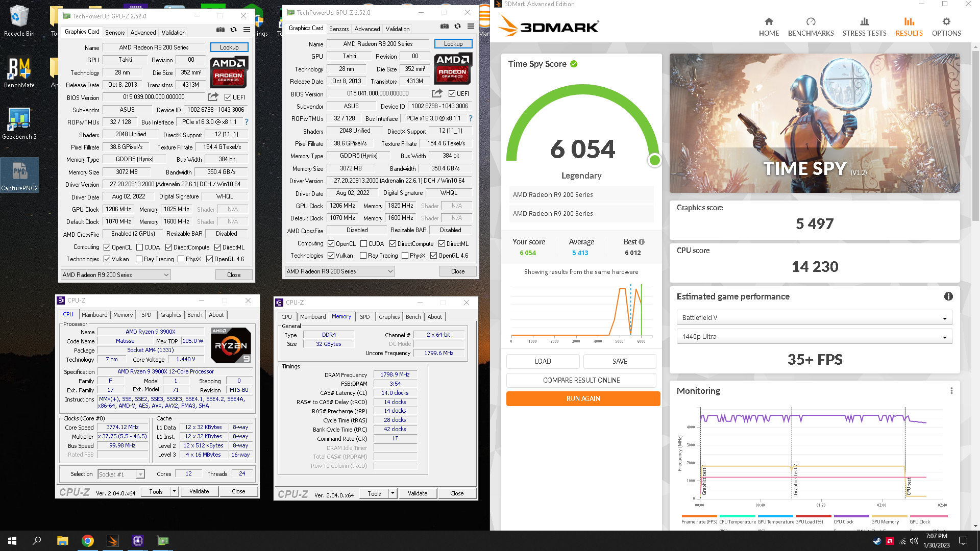Expand GPU selector dropdown in right GPU-Z
This screenshot has height=551, width=980.
click(x=339, y=271)
